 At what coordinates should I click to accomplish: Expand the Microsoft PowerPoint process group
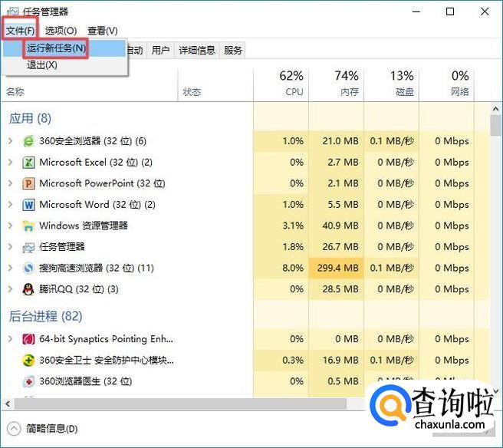10,183
